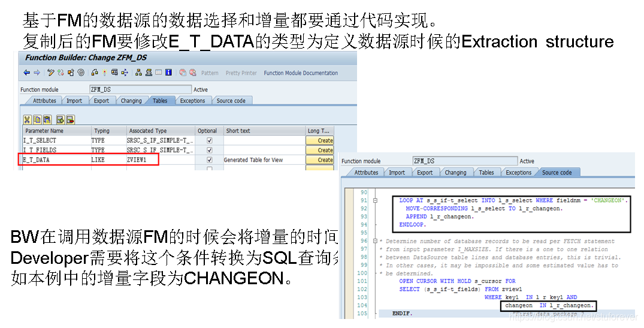644x328 pixels.
Task: Select the E_T_DATA parameter name cell
Action: (x=57, y=160)
